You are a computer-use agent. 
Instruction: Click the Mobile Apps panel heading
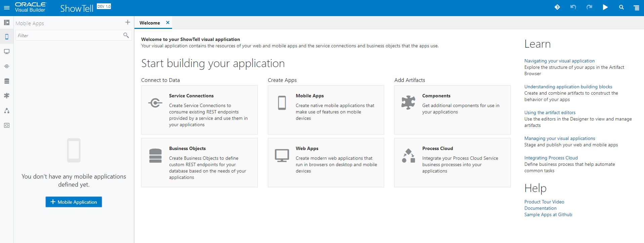[x=30, y=23]
